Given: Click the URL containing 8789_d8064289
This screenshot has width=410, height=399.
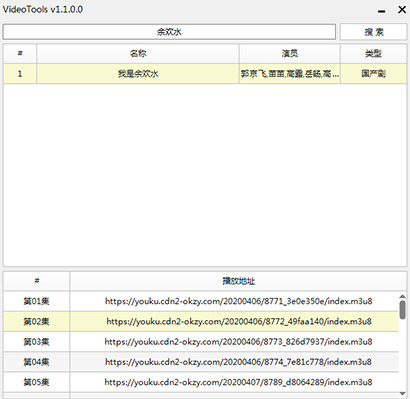Looking at the screenshot, I should click(x=238, y=382).
